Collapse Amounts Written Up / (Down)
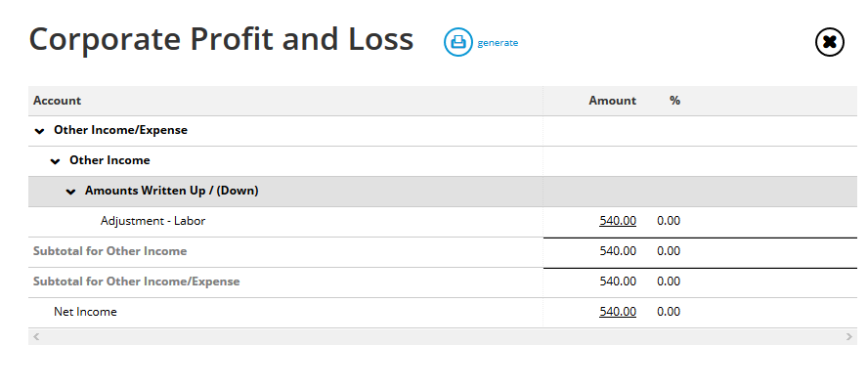 click(70, 192)
